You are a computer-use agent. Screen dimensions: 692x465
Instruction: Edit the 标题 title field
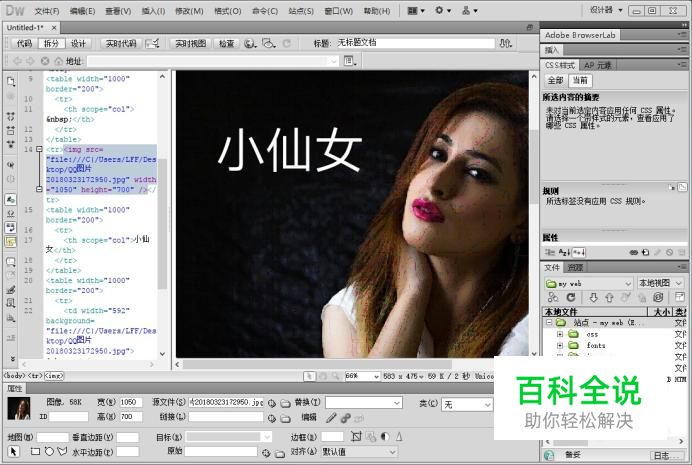coord(415,43)
